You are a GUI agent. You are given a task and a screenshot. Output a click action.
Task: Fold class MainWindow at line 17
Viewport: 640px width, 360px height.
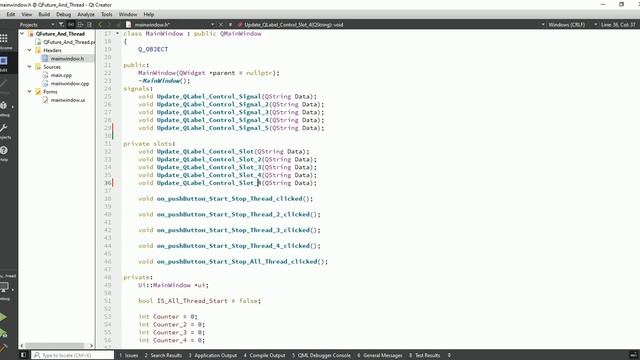pyautogui.click(x=118, y=33)
